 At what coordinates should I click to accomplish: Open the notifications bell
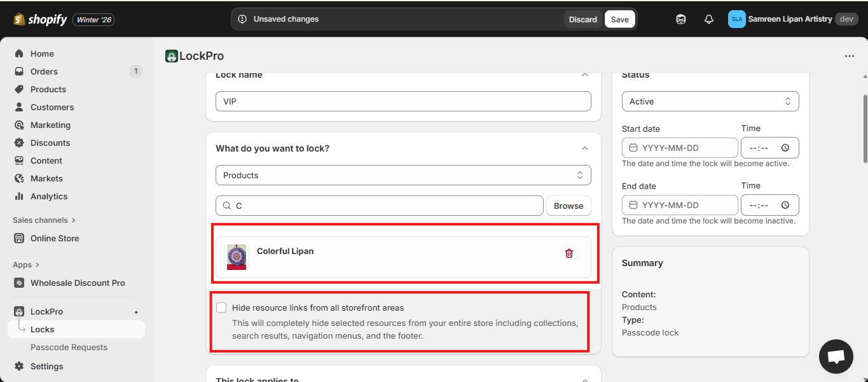tap(709, 19)
